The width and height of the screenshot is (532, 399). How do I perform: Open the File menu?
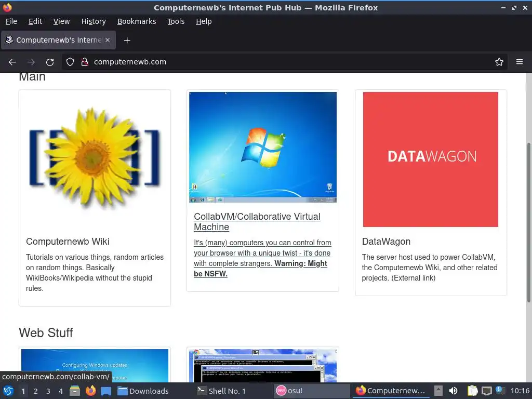(x=11, y=21)
